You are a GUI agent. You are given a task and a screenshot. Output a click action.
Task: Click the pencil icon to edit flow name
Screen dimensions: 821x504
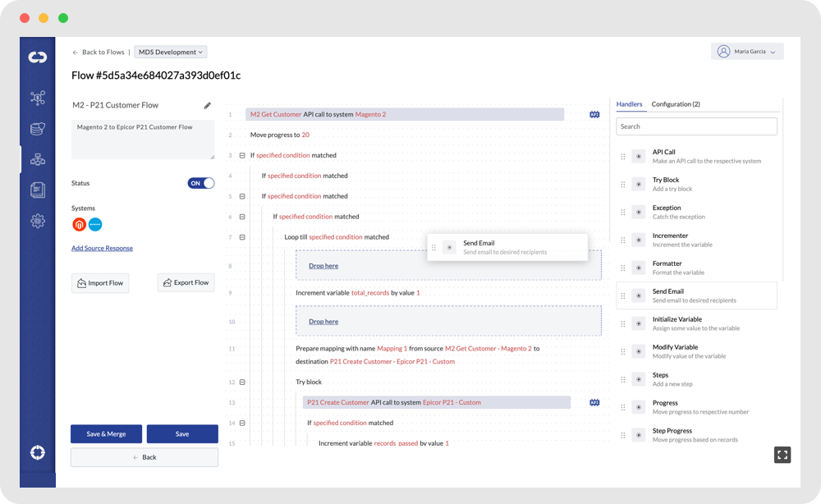(x=208, y=105)
